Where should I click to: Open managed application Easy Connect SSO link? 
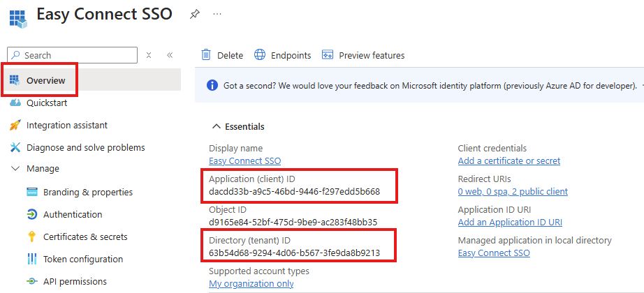(x=494, y=253)
